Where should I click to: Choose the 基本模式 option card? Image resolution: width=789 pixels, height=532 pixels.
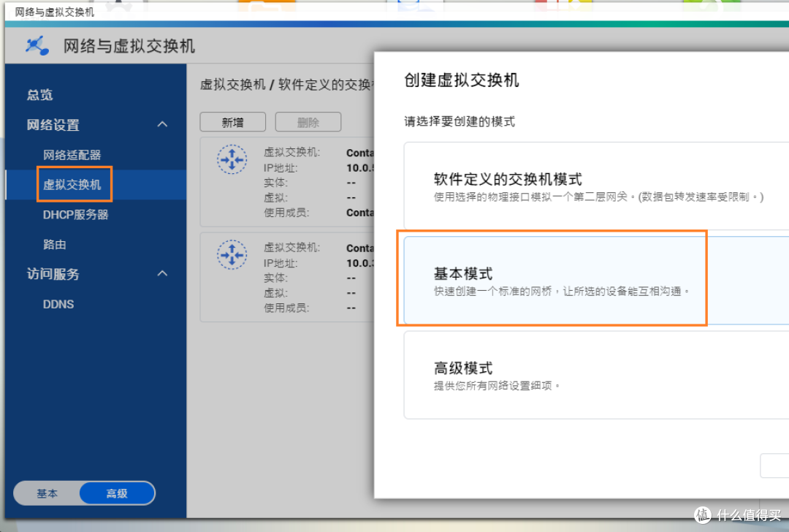tap(596, 281)
